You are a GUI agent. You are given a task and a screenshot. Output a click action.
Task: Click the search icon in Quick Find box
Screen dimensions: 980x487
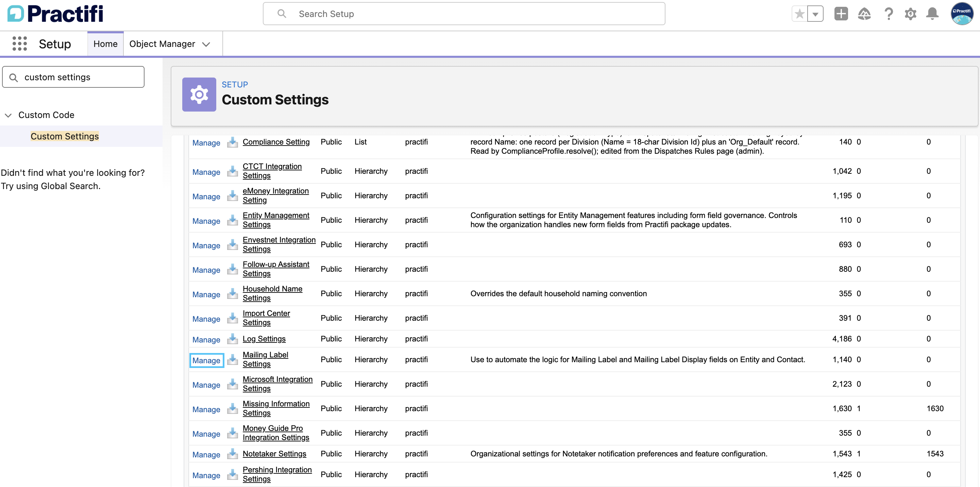13,77
